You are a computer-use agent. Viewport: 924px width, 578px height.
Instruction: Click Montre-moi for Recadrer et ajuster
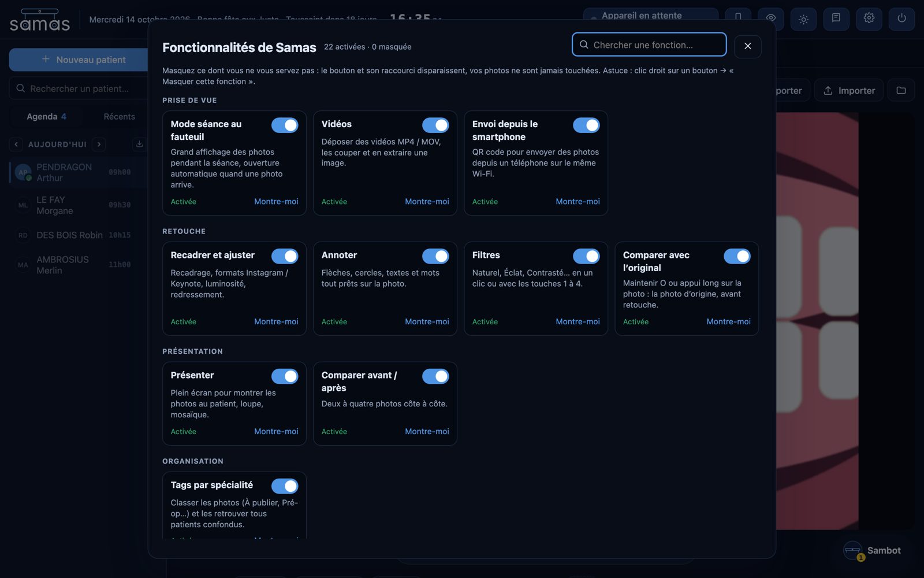click(x=276, y=321)
